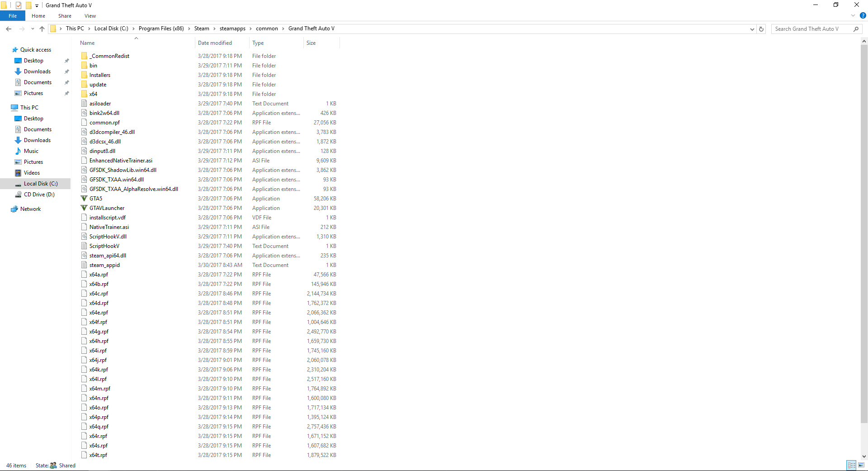Open the Share ribbon tab
868x471 pixels.
[65, 16]
